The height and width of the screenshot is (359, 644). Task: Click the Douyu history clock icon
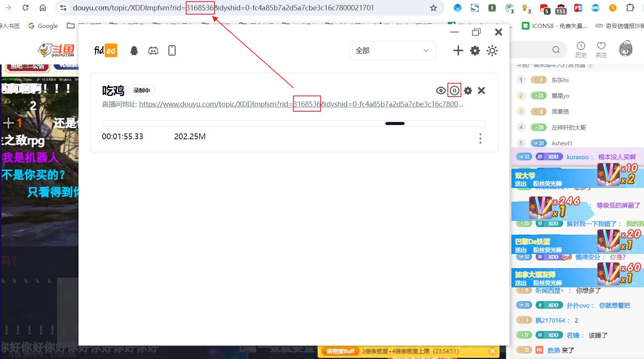[x=581, y=49]
